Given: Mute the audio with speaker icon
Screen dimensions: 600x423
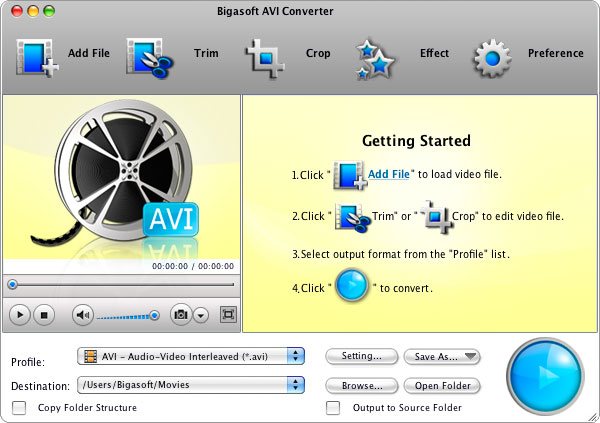Looking at the screenshot, I should tap(83, 315).
